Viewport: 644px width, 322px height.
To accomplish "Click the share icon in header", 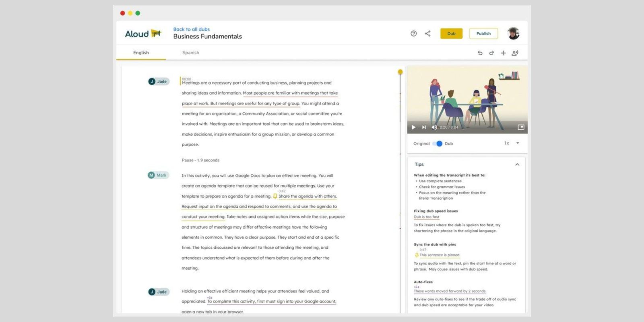I will pyautogui.click(x=427, y=33).
